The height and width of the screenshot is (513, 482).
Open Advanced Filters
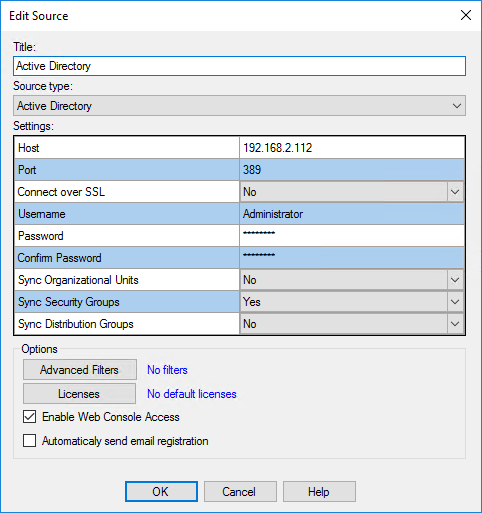(x=80, y=369)
